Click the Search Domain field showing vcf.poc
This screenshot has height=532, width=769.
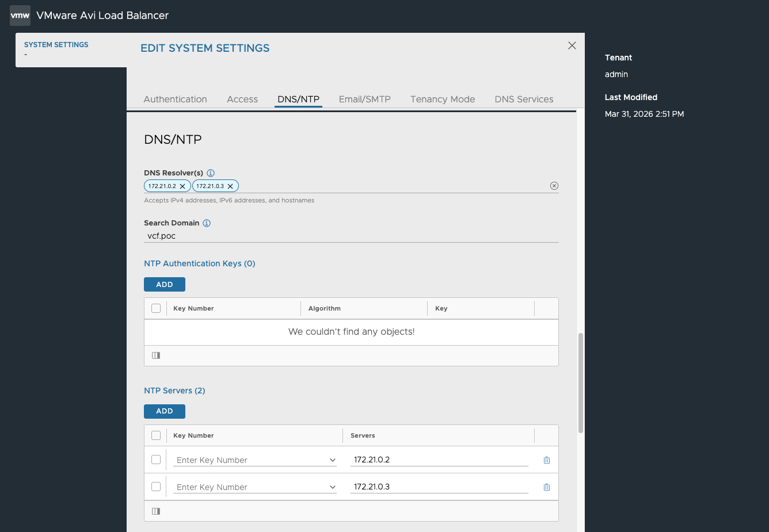click(x=351, y=236)
